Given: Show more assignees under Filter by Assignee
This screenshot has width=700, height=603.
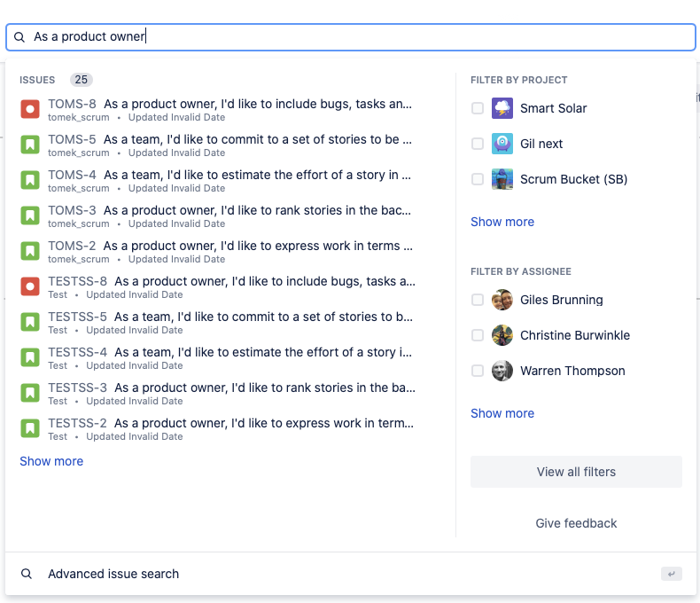Looking at the screenshot, I should (x=502, y=413).
